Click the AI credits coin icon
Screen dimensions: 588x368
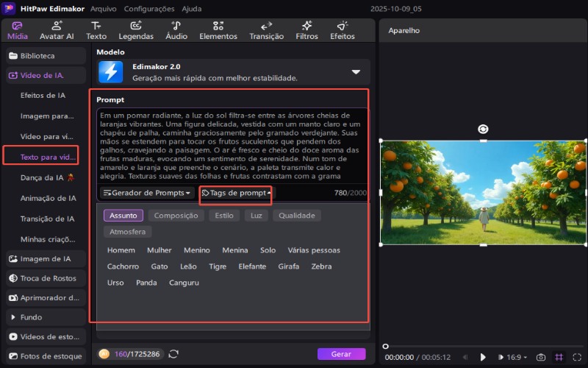pyautogui.click(x=104, y=354)
